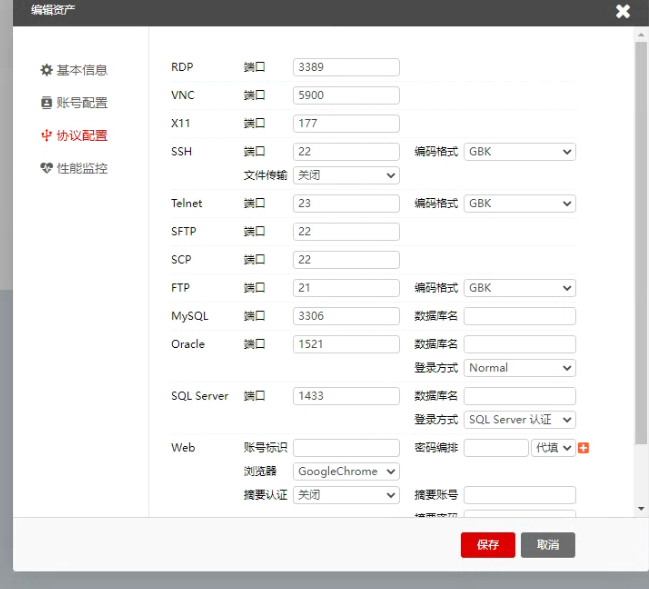Select browser from GoogleChrome dropdown
Viewport: 649px width, 589px height.
click(346, 471)
